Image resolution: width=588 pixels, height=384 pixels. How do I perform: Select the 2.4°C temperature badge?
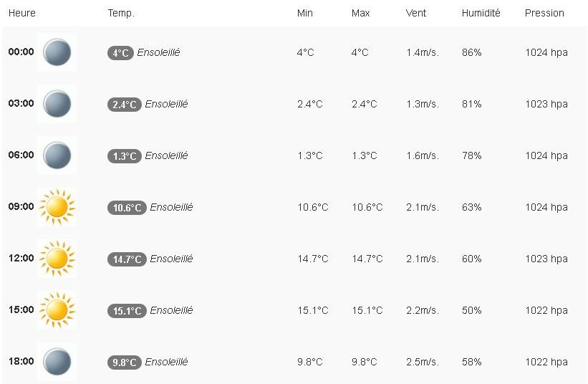point(124,105)
